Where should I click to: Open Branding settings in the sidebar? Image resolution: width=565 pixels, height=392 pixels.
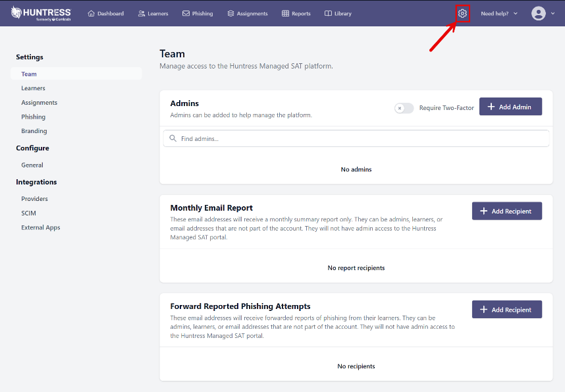[34, 131]
